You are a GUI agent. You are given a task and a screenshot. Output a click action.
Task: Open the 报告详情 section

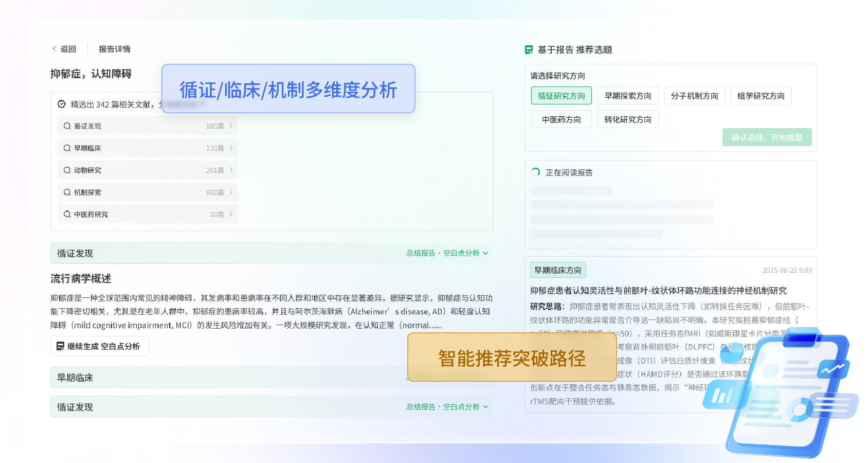click(x=115, y=48)
